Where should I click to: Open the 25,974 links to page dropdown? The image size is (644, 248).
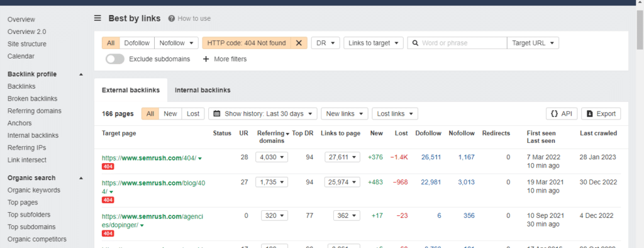pos(342,182)
